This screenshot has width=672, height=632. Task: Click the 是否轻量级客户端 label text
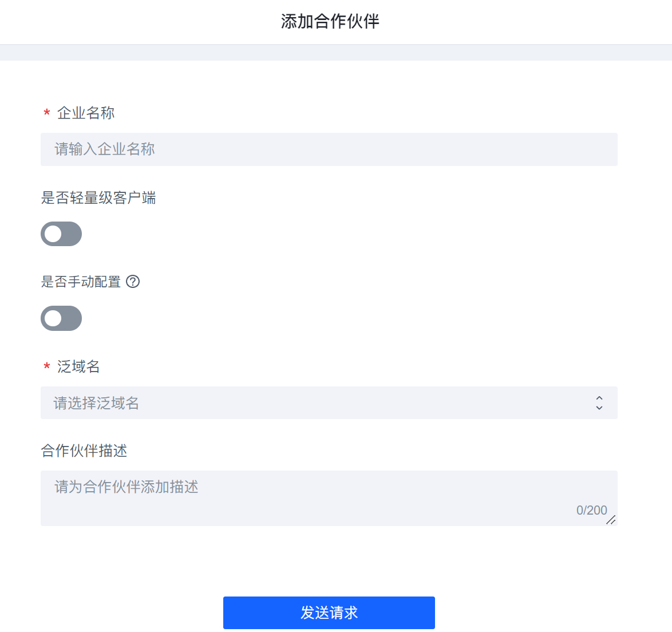coord(98,198)
